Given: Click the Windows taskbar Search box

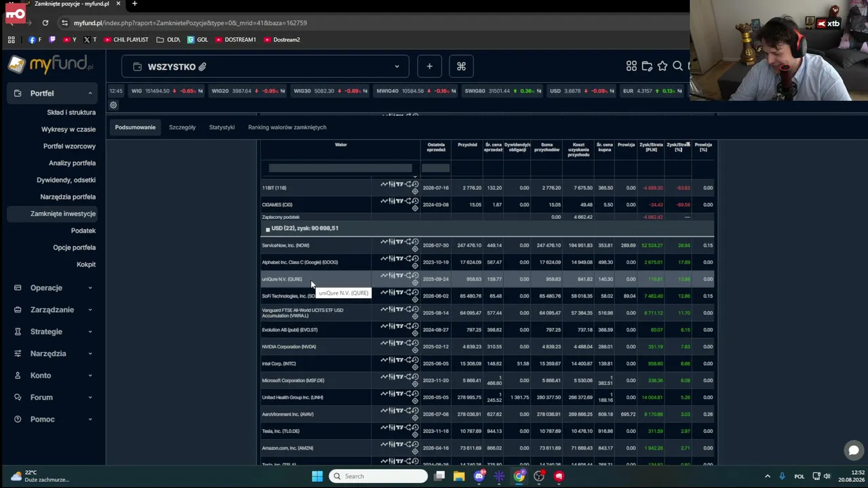Looking at the screenshot, I should tap(378, 476).
